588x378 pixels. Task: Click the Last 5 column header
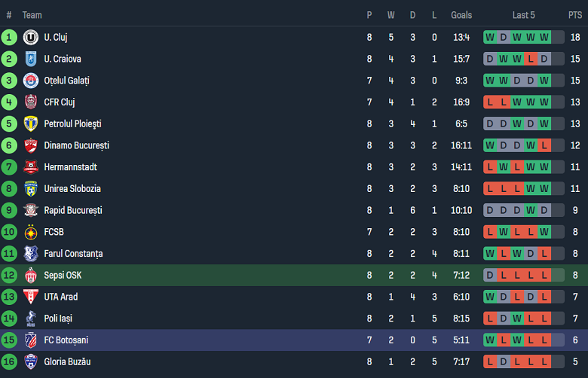coord(524,15)
